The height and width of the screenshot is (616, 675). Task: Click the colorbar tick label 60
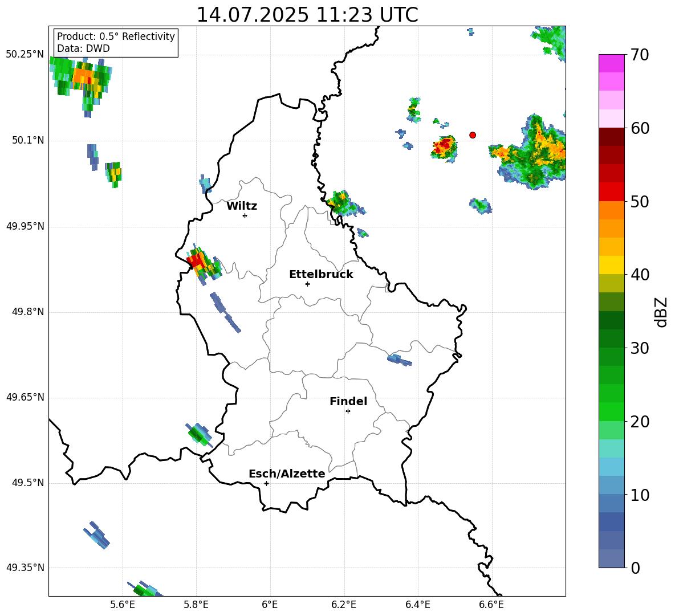640,128
